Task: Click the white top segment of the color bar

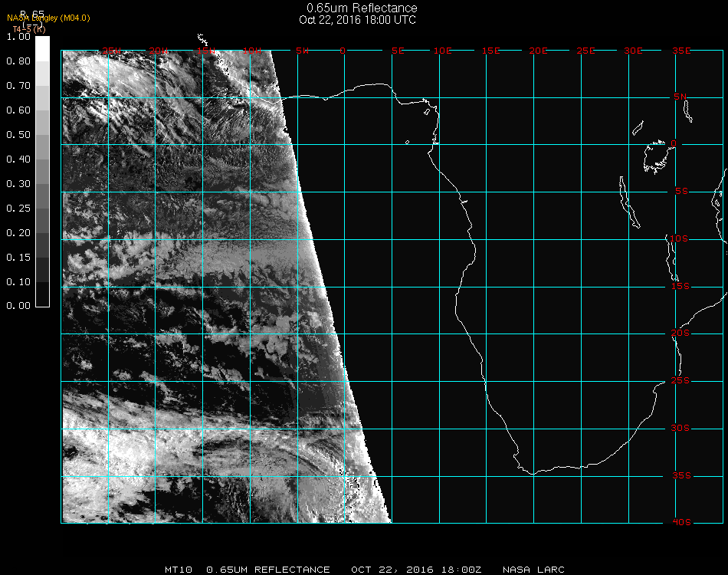Action: (42, 49)
